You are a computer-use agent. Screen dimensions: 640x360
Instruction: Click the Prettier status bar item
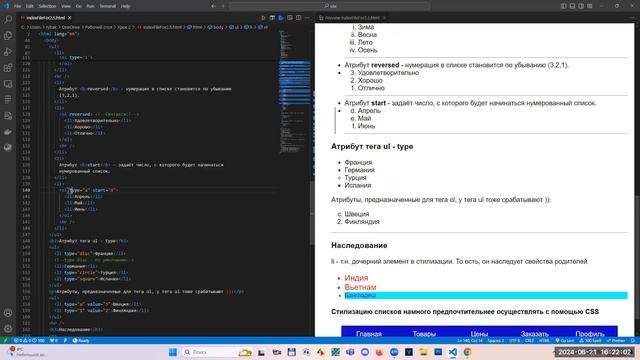pos(616,340)
